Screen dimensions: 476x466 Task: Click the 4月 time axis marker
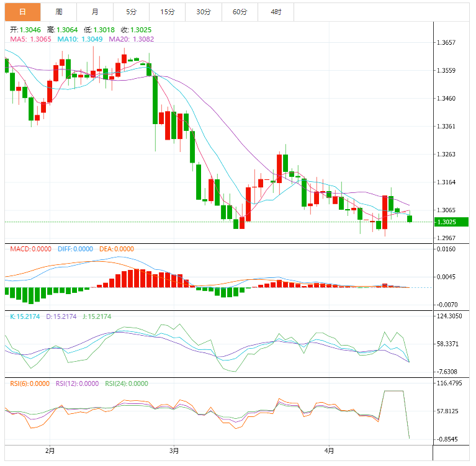pos(329,451)
